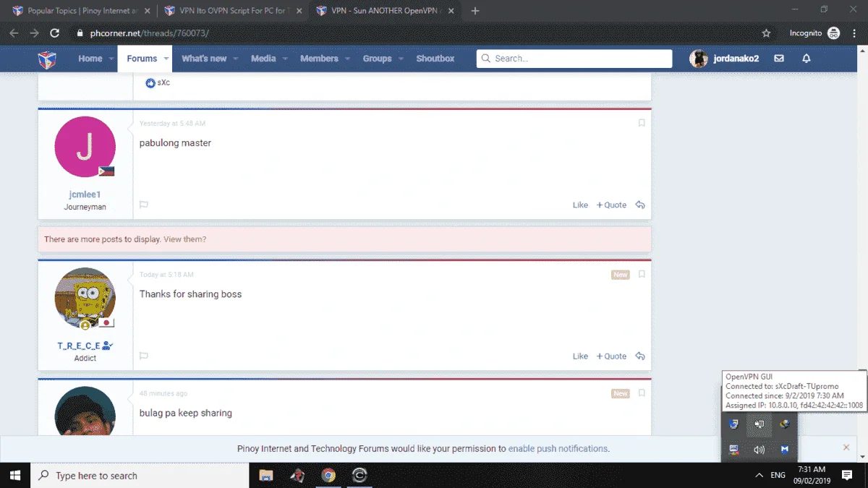This screenshot has height=488, width=868.
Task: Open a new browser tab
Action: click(475, 12)
